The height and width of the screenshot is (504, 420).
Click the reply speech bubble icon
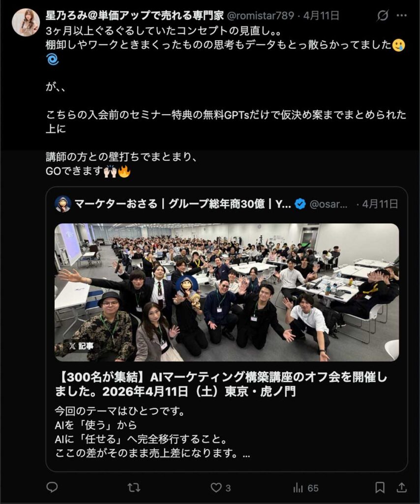(52, 487)
